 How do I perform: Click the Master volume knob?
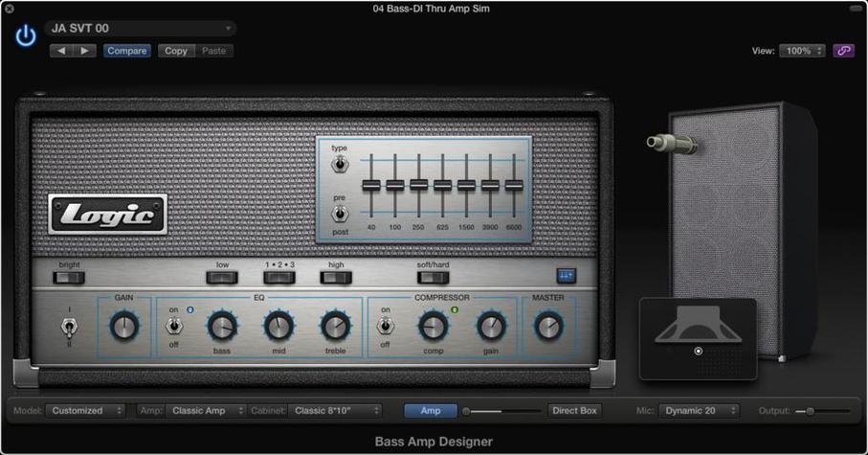[548, 326]
